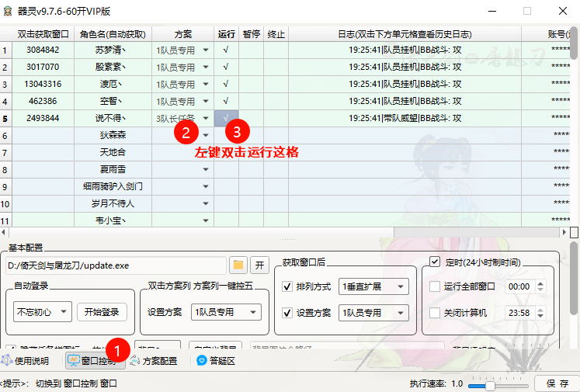Click the 使用说明 icon tab
This screenshot has width=580, height=392.
coord(25,361)
